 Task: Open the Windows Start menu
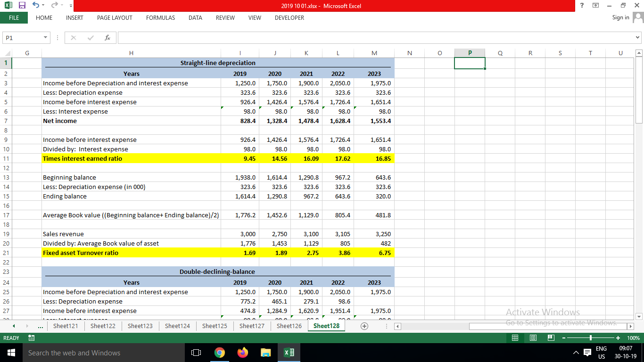click(x=10, y=353)
